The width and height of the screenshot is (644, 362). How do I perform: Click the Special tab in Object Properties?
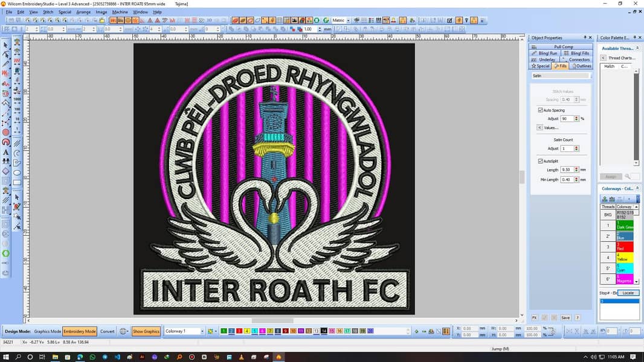(541, 66)
